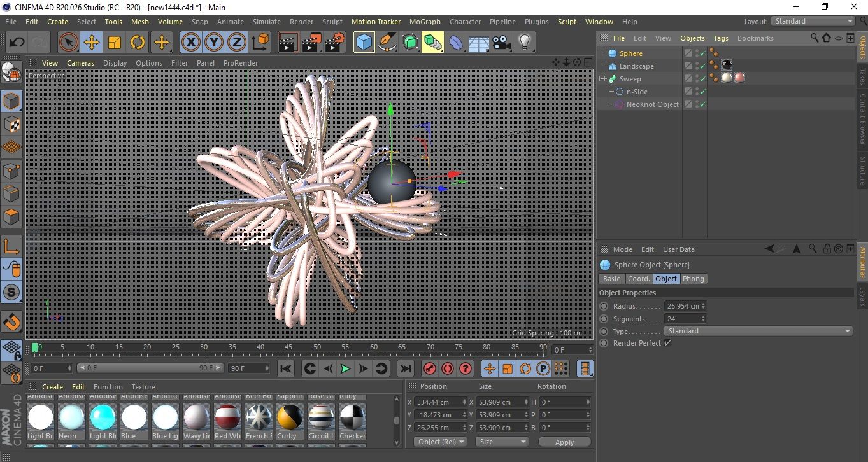This screenshot has width=868, height=462.
Task: Toggle the green checkmark for Landscape object
Action: click(x=702, y=66)
